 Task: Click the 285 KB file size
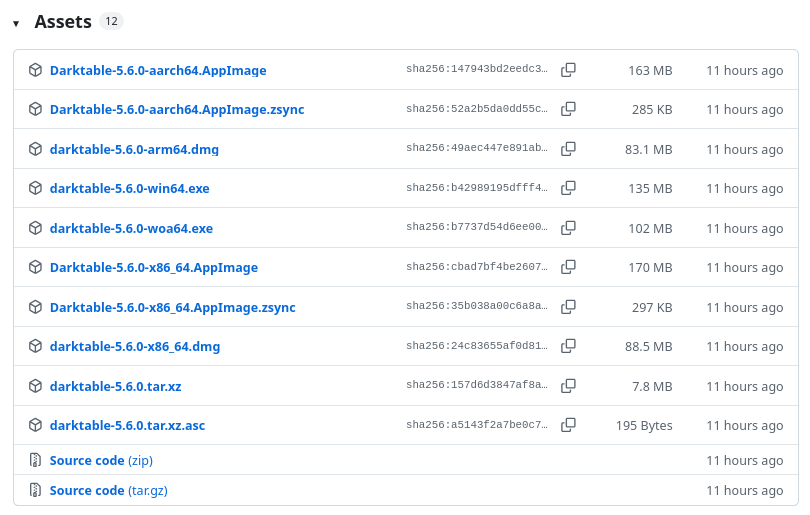(652, 110)
